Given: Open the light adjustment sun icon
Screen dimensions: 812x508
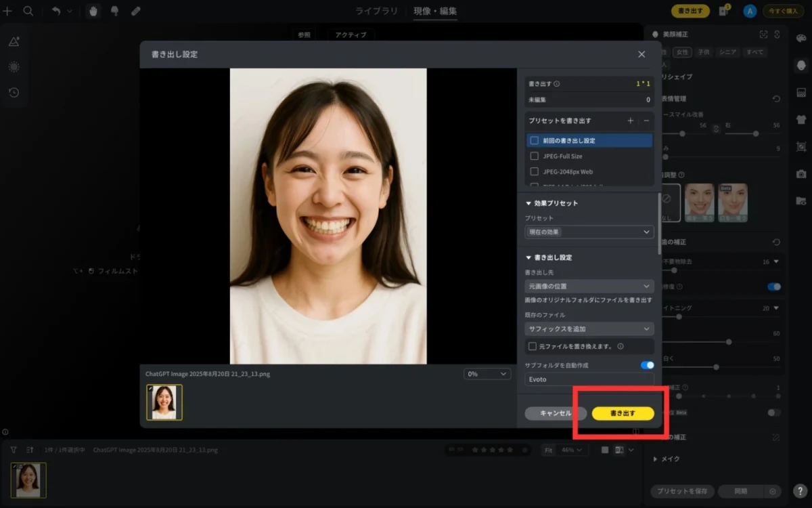Looking at the screenshot, I should tap(14, 67).
